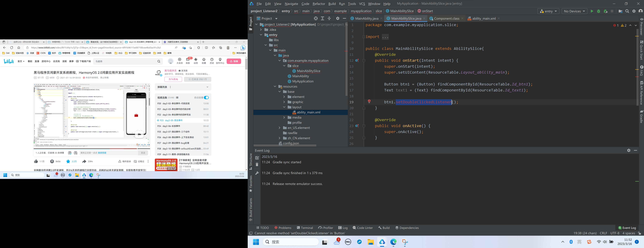Toggle bilibili autoplay switch 自动连播
644x248 pixels.
point(206,98)
